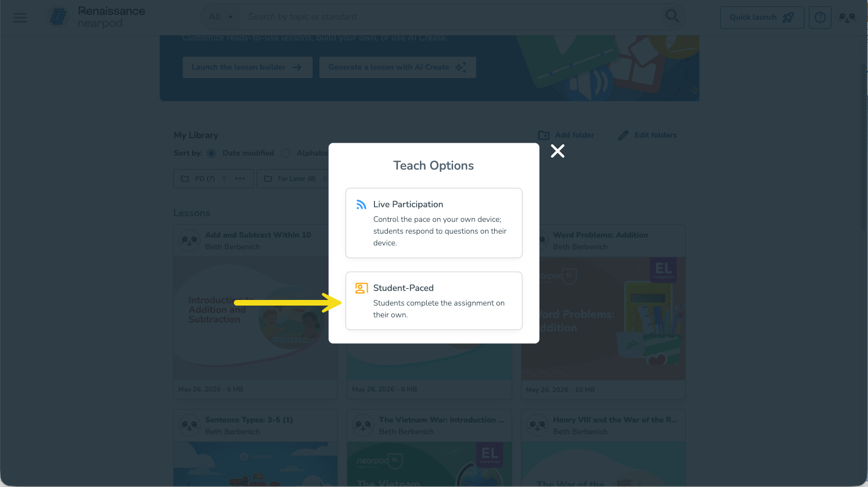
Task: Click Generate a lesson with AI Create
Action: [x=397, y=67]
